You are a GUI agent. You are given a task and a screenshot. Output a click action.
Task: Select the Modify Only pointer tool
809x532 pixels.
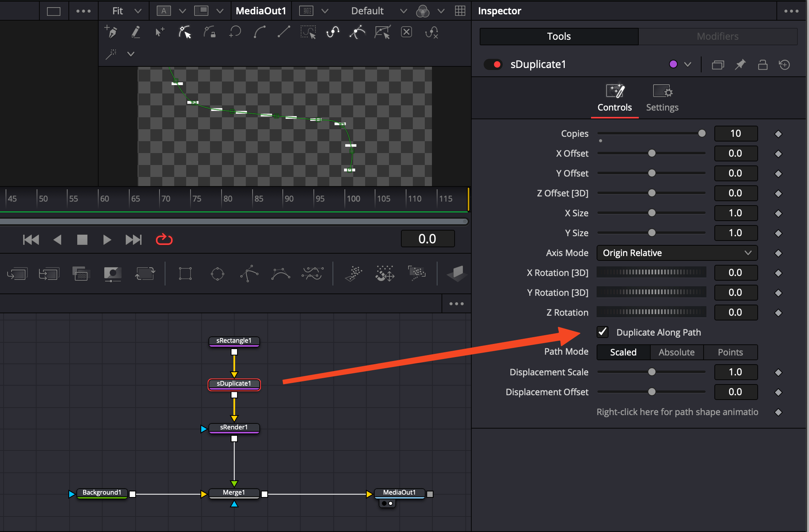coord(185,32)
